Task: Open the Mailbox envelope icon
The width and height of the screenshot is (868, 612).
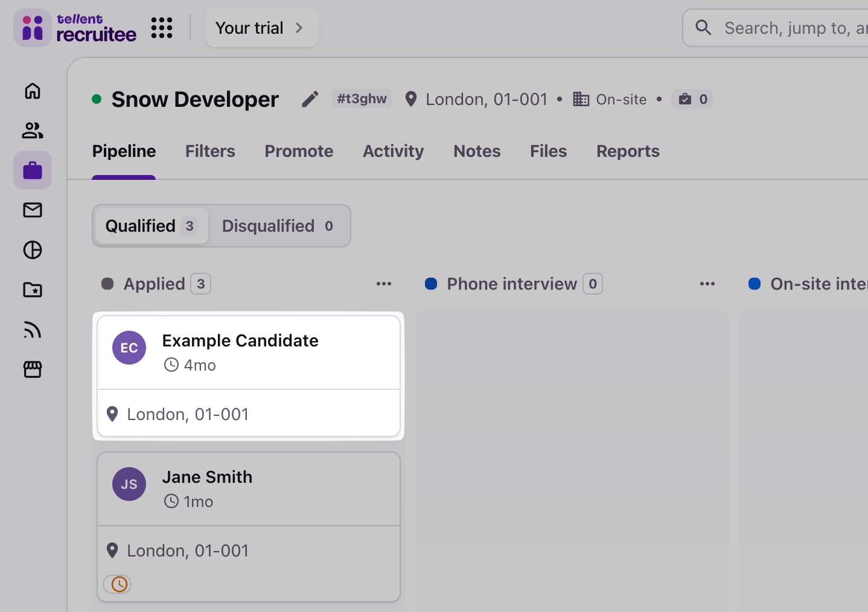Action: [33, 210]
